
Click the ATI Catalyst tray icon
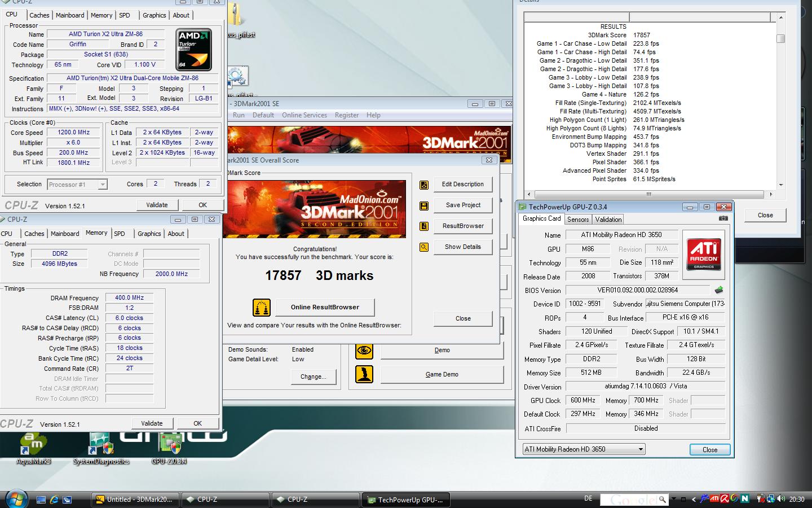coord(714,499)
